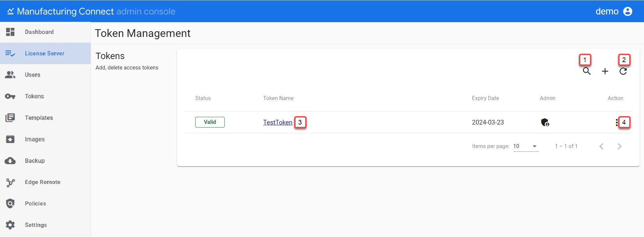Click the Templates library icon
The image size is (644, 237).
(10, 118)
